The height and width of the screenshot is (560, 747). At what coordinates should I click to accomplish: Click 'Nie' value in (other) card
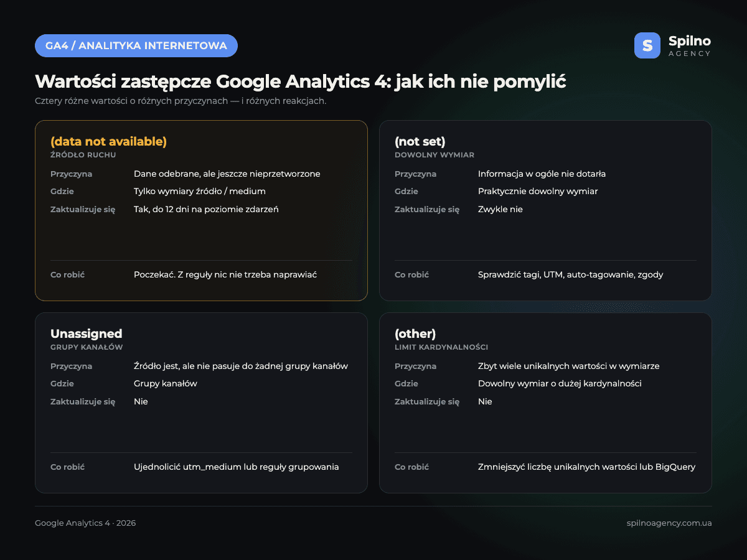click(485, 402)
